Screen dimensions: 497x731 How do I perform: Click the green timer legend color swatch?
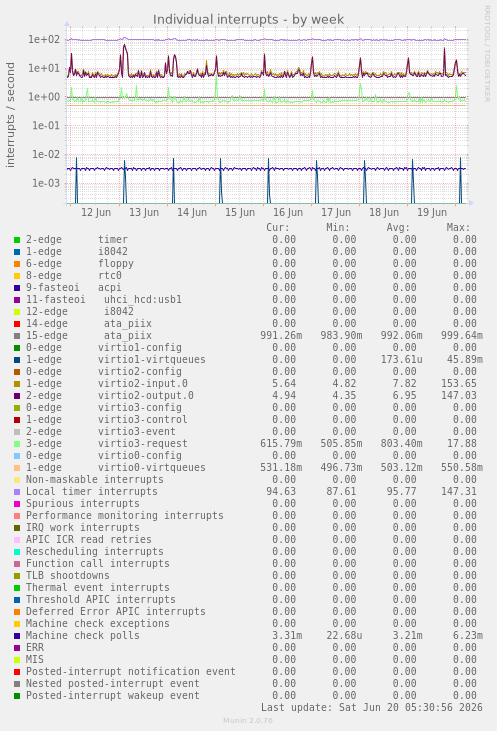[17, 240]
